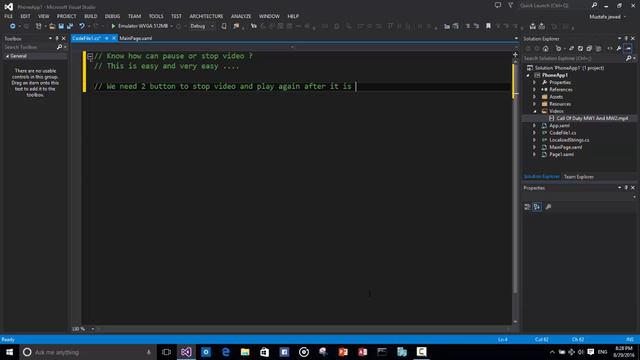
Task: Select CodeFile1.cs in Solution Explorer
Action: pos(562,133)
